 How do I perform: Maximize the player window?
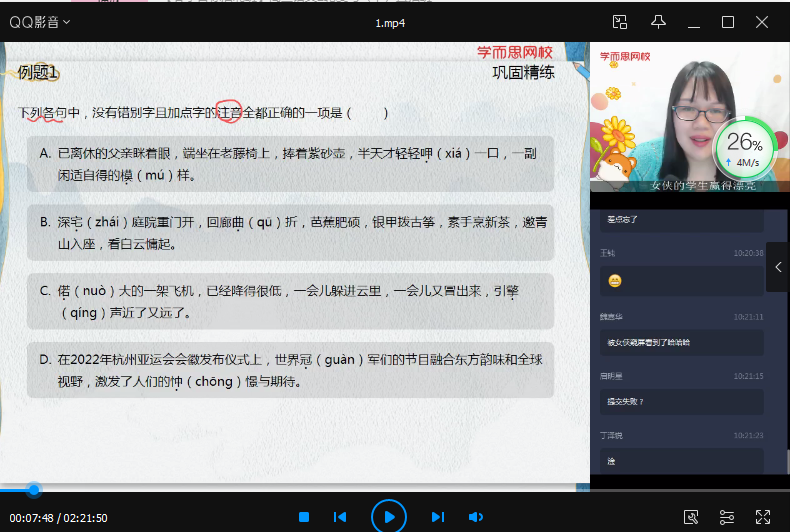click(728, 22)
